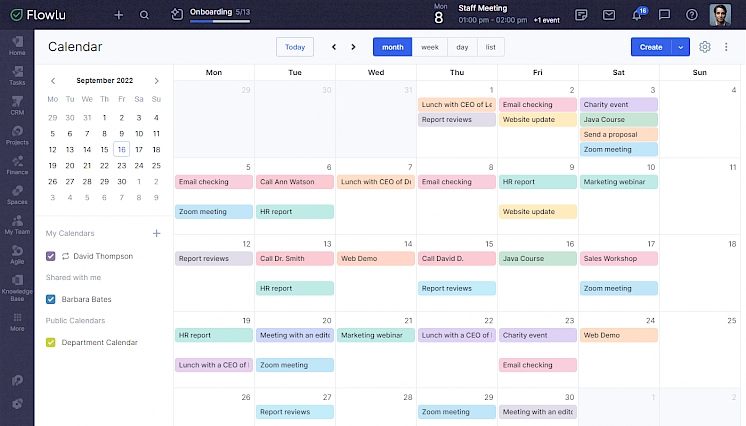
Task: Click the Onboarding progress bar
Action: tap(220, 20)
